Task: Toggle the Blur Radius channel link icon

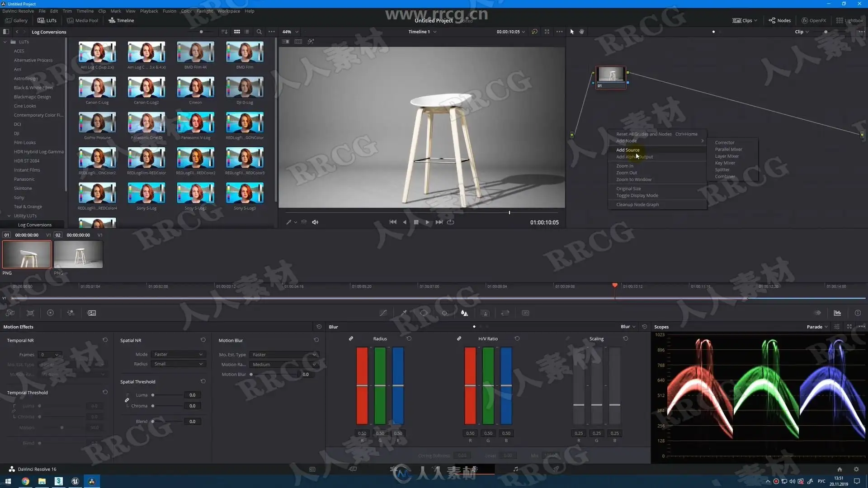Action: click(x=351, y=338)
